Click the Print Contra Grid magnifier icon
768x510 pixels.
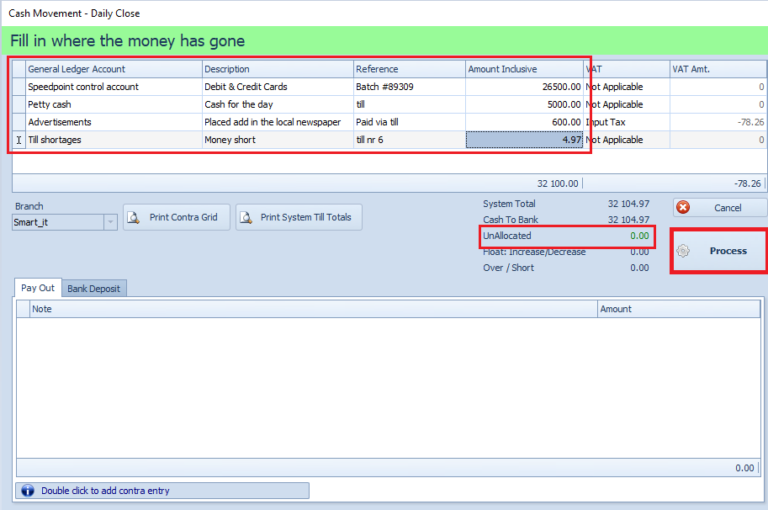[x=133, y=217]
